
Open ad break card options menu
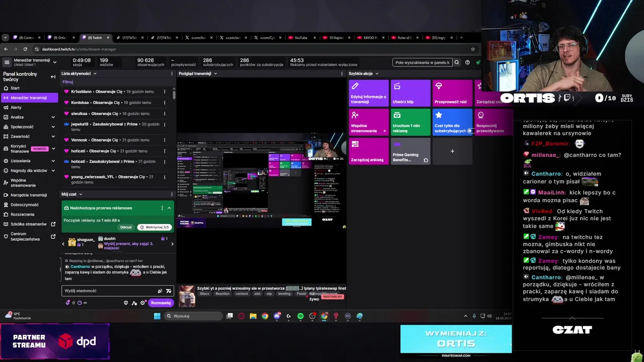coord(162,208)
